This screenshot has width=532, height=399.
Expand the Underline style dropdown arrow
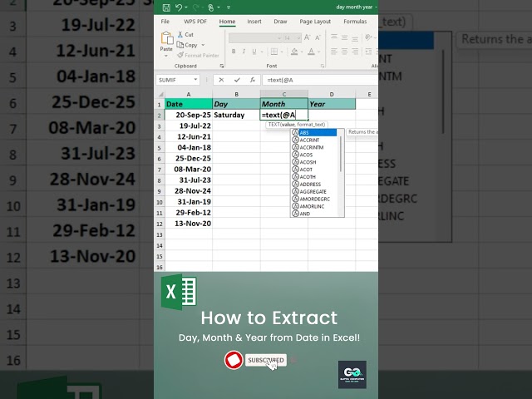coord(262,52)
